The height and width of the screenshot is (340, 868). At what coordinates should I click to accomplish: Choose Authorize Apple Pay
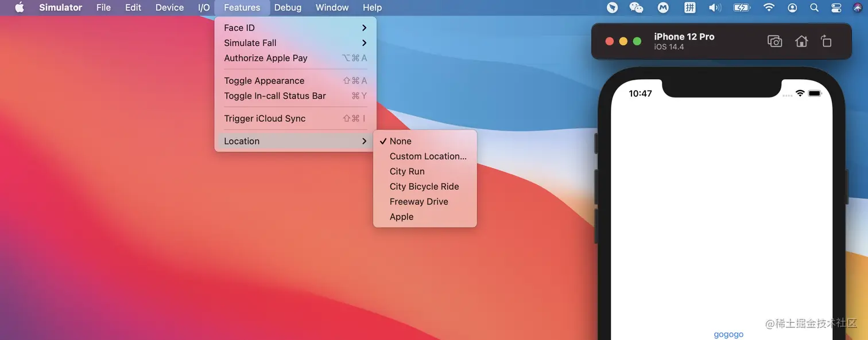(295, 58)
